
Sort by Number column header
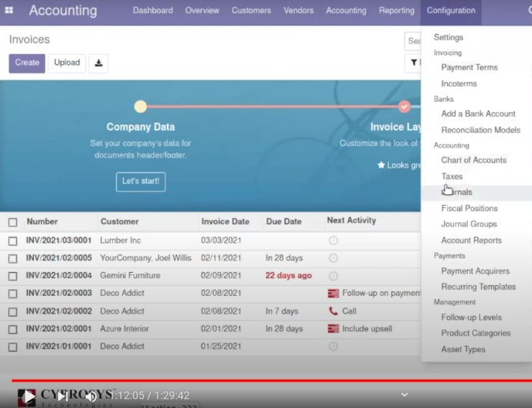point(42,222)
